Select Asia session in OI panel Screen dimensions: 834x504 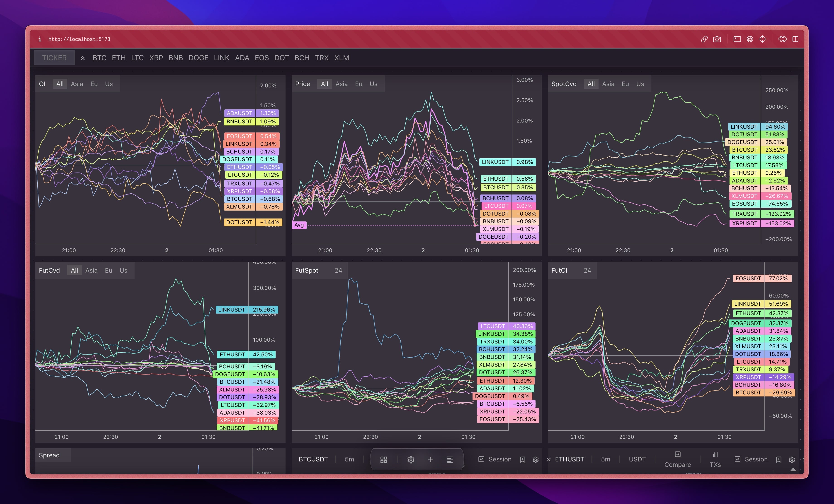click(77, 84)
